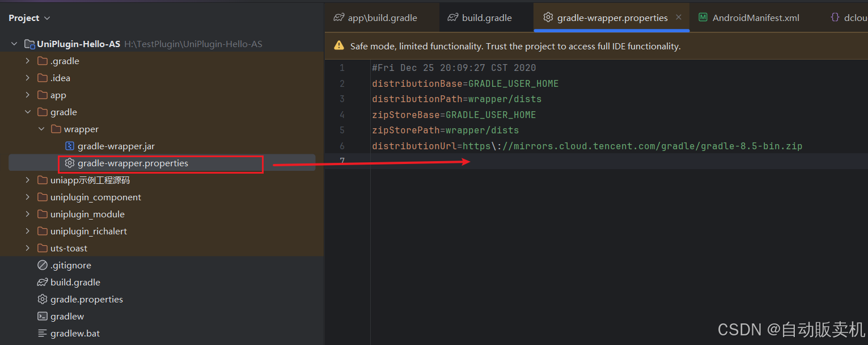The image size is (868, 345).
Task: Click the .gitignore ignore-file icon
Action: [43, 265]
